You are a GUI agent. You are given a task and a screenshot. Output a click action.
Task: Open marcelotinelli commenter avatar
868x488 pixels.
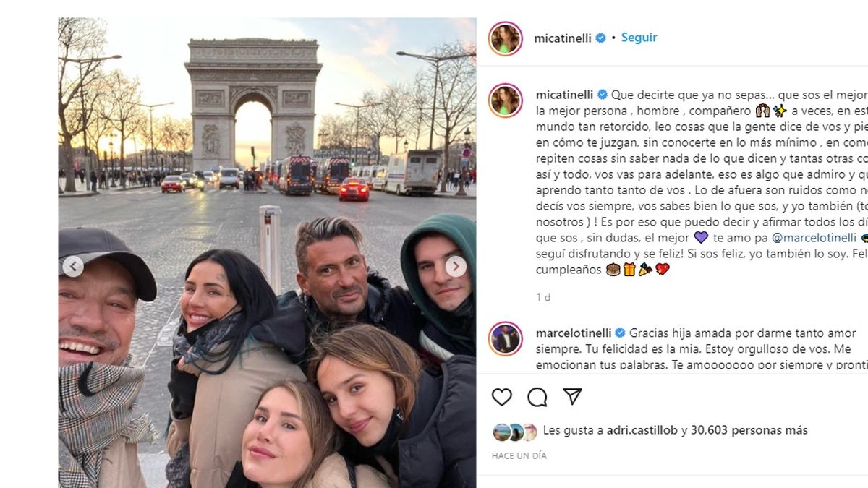coord(505,338)
